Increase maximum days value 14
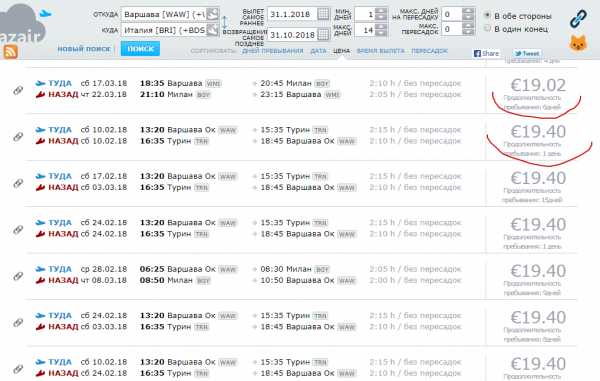600x381 pixels. click(381, 26)
